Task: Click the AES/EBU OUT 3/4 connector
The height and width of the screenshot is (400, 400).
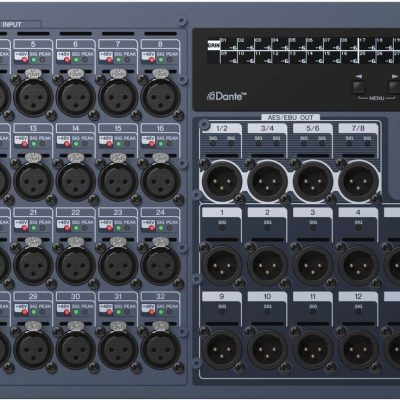Action: 267,181
